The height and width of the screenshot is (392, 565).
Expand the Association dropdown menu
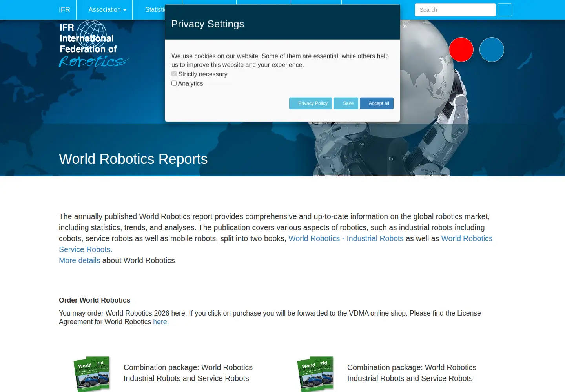pos(107,10)
